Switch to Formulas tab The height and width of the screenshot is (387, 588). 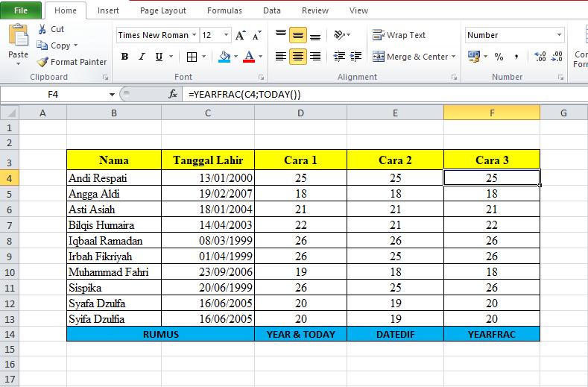tap(224, 10)
